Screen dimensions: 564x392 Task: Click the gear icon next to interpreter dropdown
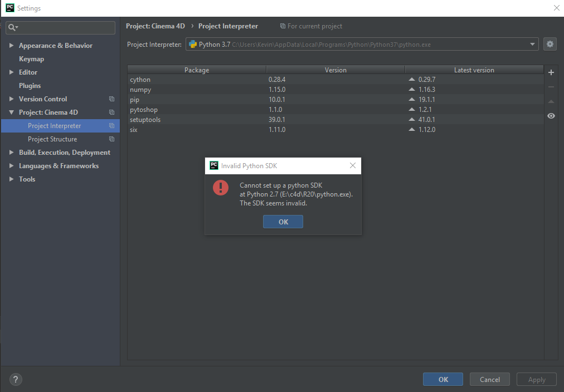coord(550,45)
